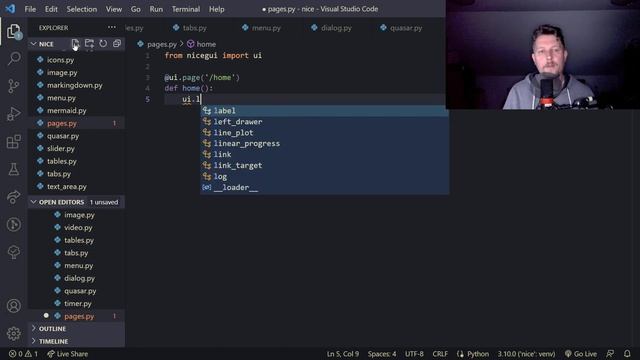Click the feedback icon in status bar
Viewport: 640px width, 360px height.
[x=610, y=354]
